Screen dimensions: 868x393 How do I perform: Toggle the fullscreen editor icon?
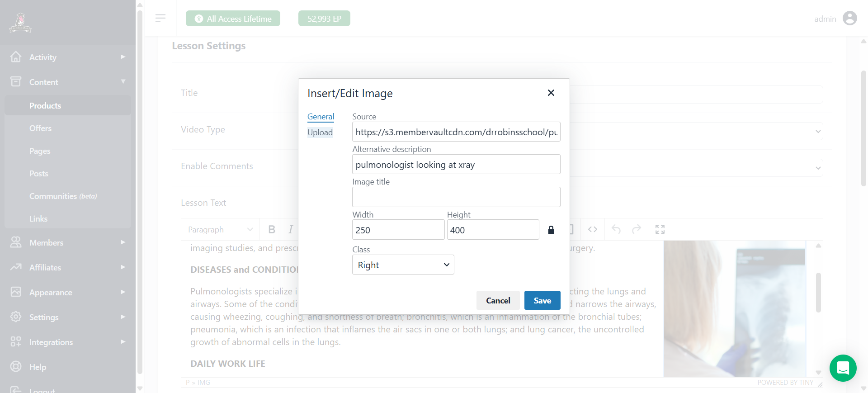coord(660,229)
